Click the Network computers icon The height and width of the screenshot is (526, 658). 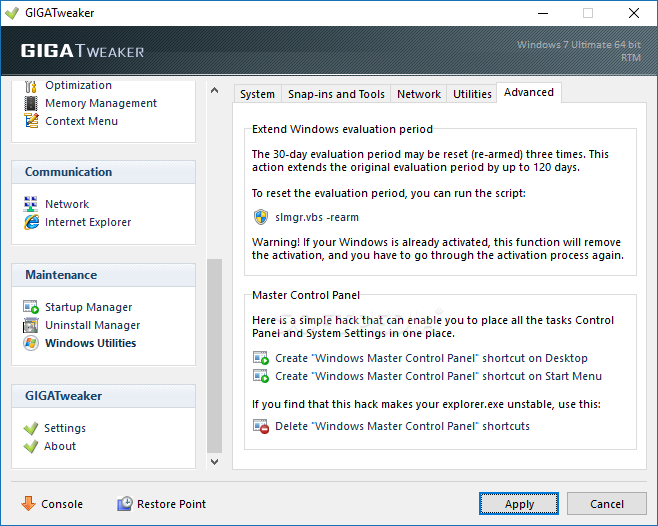click(31, 204)
